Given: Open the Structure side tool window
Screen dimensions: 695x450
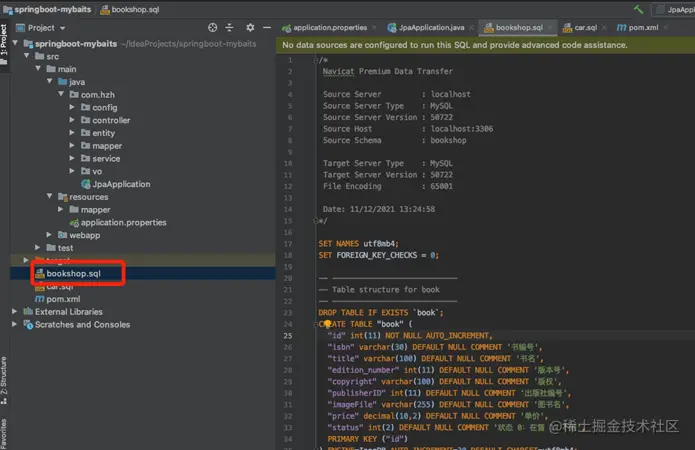Looking at the screenshot, I should [x=4, y=380].
